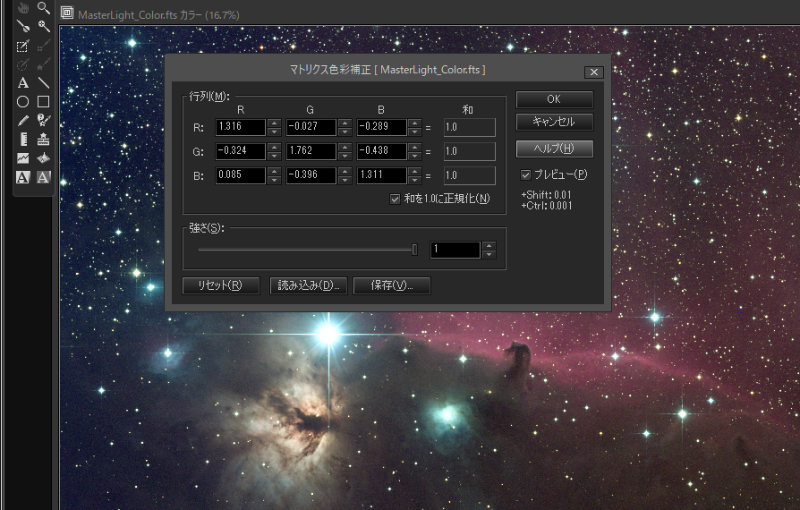Select the Ruler measurement tool

pos(22,139)
